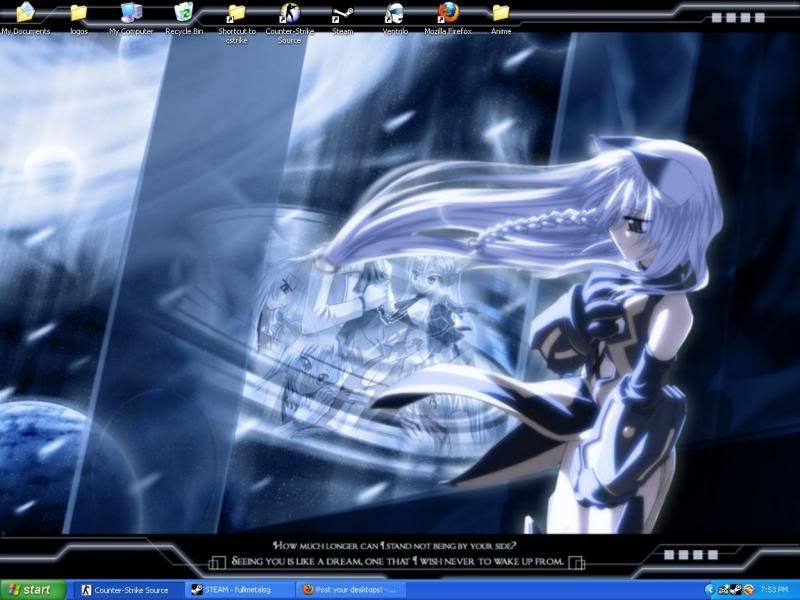Select the Shortcut to cstrike folder
The image size is (800, 600).
(237, 22)
